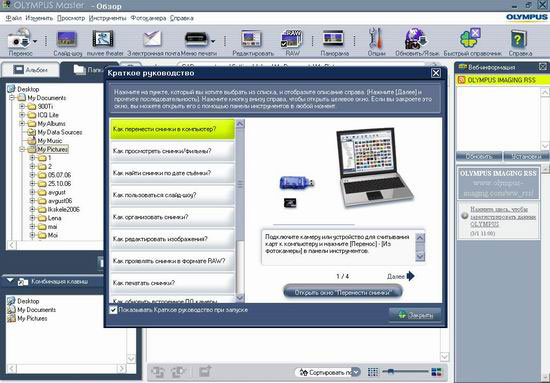Viewport: 550px width, 383px height.
Task: Expand the Lena folder node
Action: tap(33, 218)
